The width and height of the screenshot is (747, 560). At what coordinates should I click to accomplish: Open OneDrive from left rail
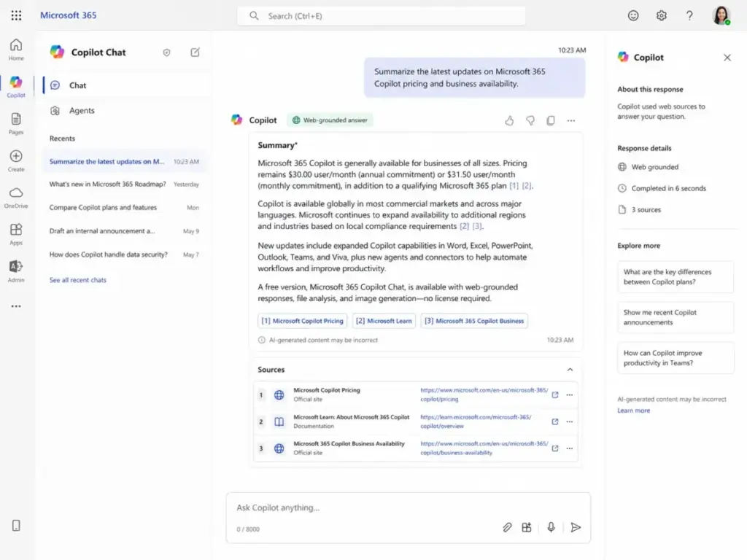16,198
